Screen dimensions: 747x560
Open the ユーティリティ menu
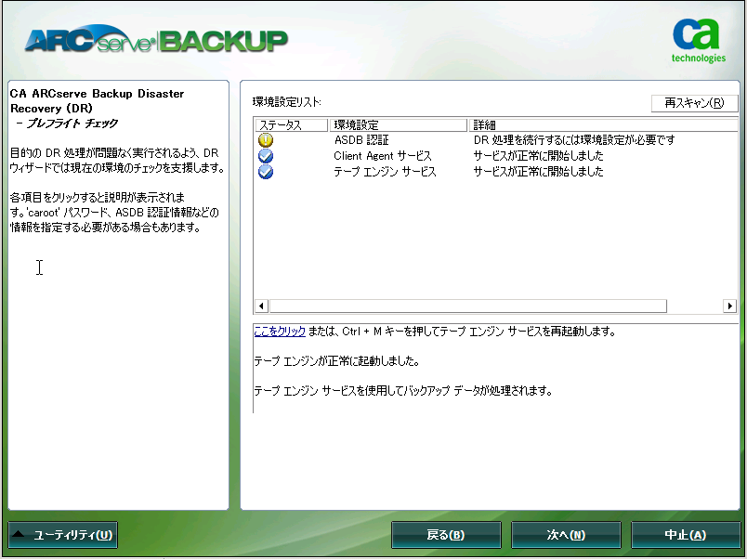tap(62, 535)
